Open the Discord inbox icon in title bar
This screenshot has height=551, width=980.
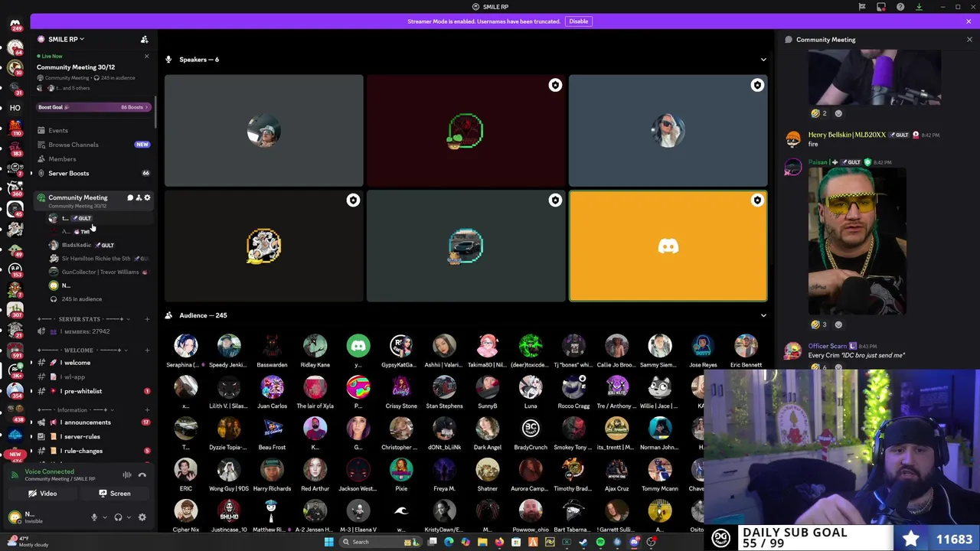pyautogui.click(x=881, y=7)
